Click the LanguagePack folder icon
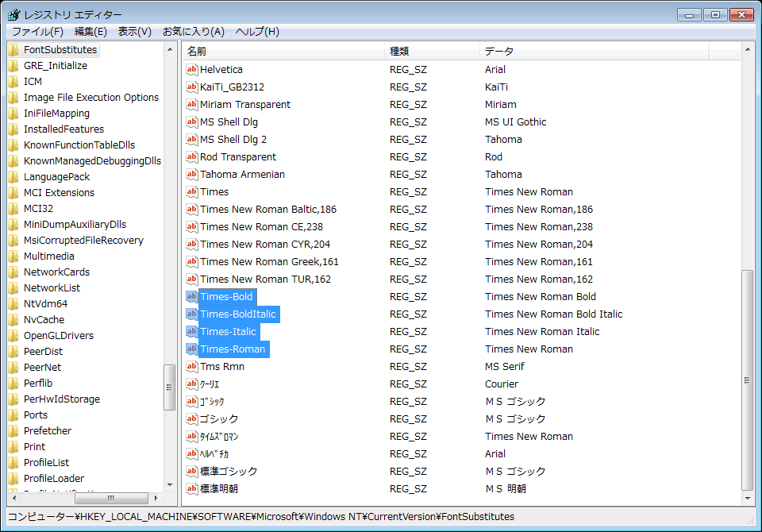762x532 pixels. (13, 177)
